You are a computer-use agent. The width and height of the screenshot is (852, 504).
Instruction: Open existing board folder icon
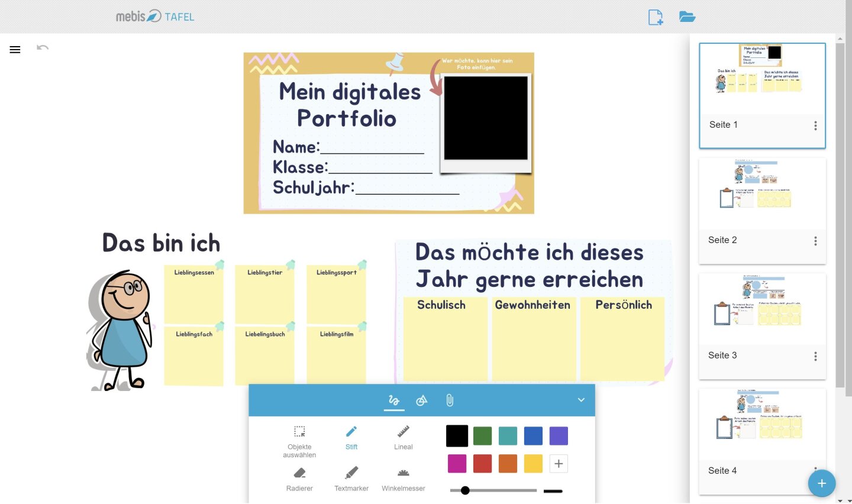pos(687,17)
